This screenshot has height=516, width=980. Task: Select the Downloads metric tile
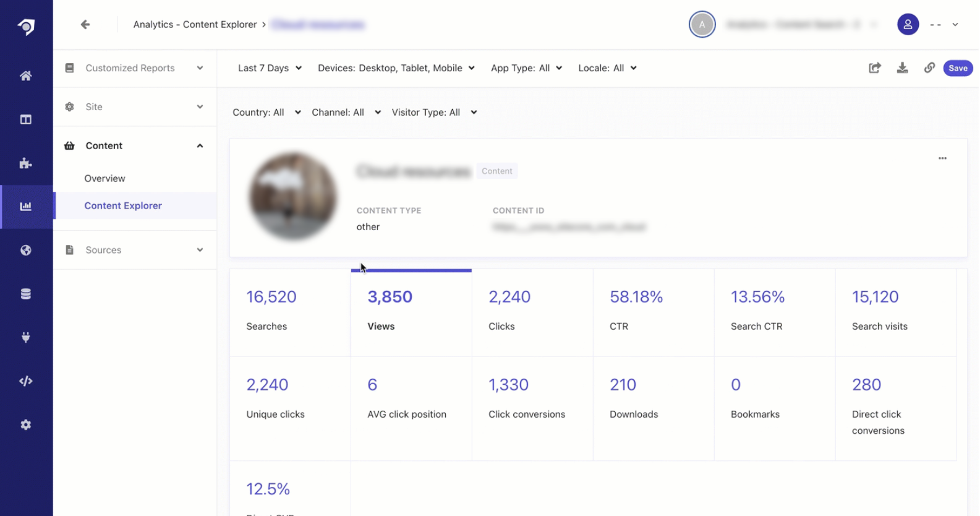(654, 408)
